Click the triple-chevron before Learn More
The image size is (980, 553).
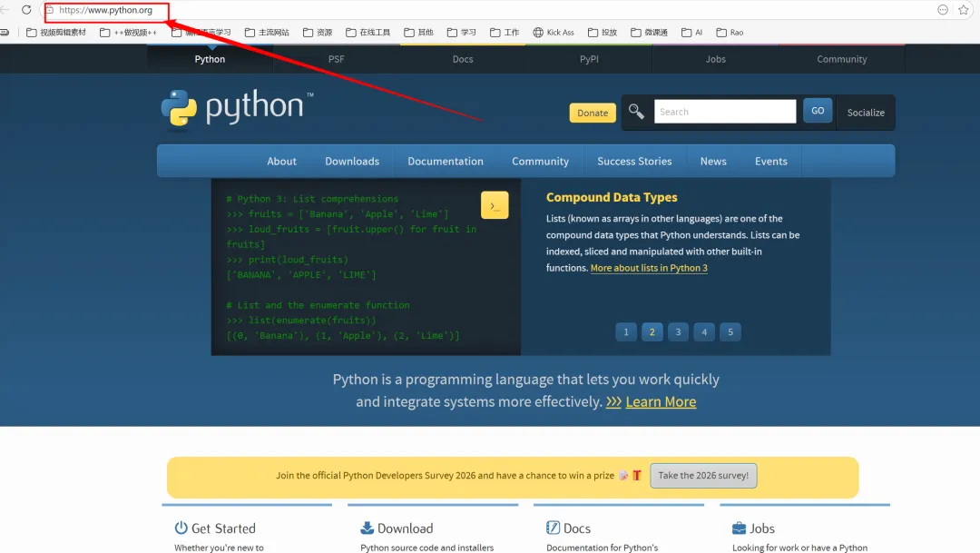point(613,402)
